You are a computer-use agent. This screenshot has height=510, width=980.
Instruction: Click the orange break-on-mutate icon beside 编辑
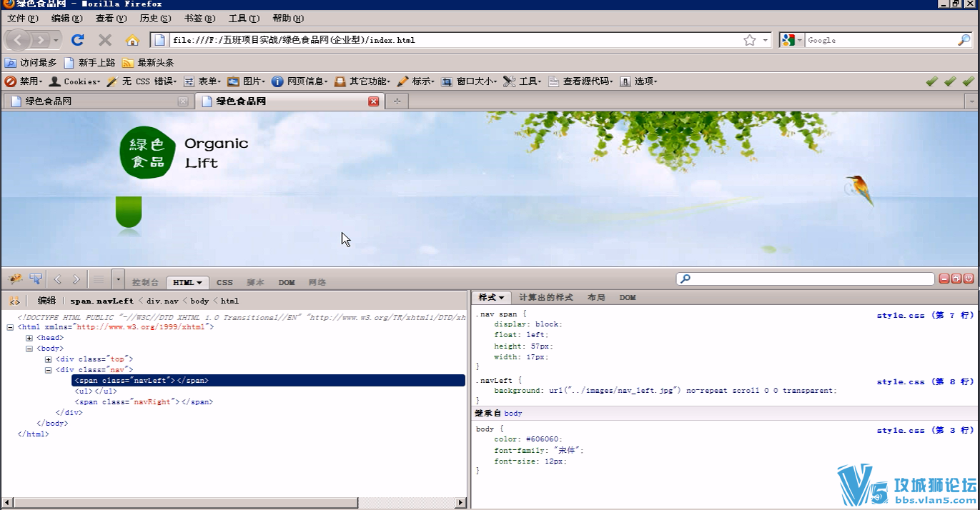(x=14, y=301)
